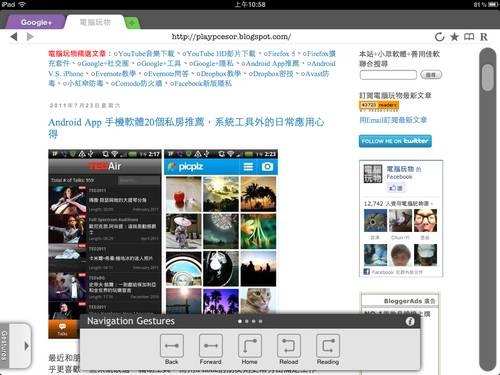Tap the browser forward arrow
500x375 pixels.
tap(30, 36)
